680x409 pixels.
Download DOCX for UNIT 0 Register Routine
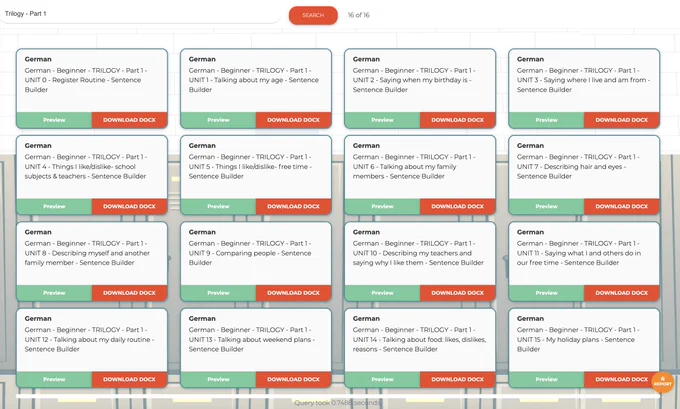(x=129, y=120)
